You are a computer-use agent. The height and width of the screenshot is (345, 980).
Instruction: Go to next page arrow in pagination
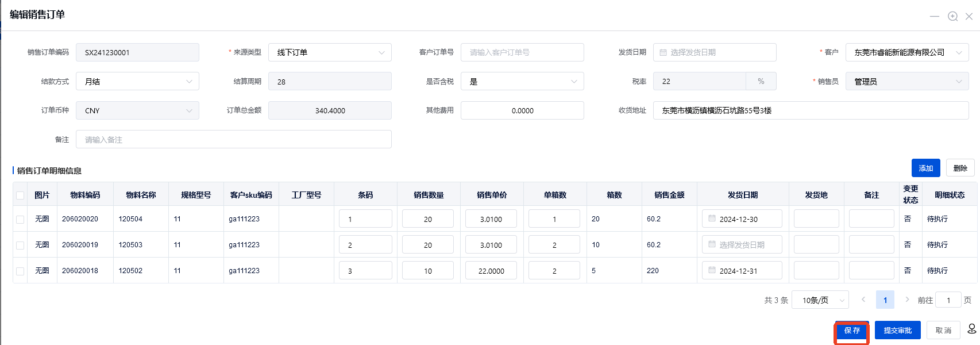pos(907,300)
